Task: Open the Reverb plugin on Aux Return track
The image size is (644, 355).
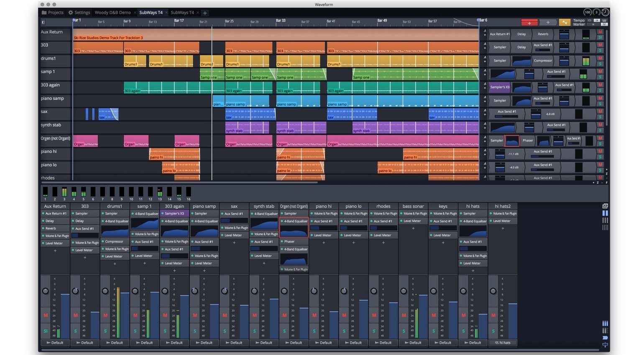Action: point(543,34)
